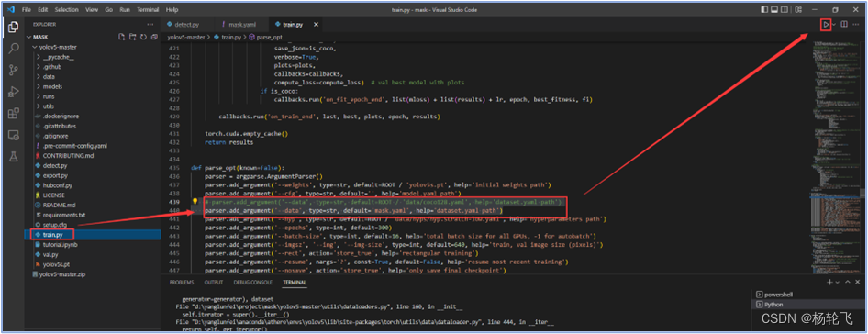Viewport: 868px width, 334px height.
Task: Toggle primary side bar visibility
Action: pyautogui.click(x=764, y=9)
